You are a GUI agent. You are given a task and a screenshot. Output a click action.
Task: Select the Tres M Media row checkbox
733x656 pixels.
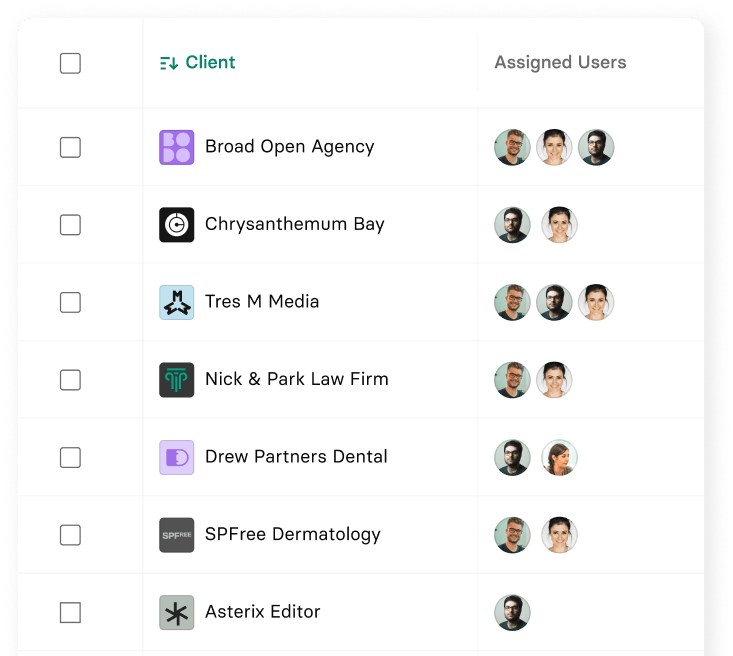pos(70,302)
